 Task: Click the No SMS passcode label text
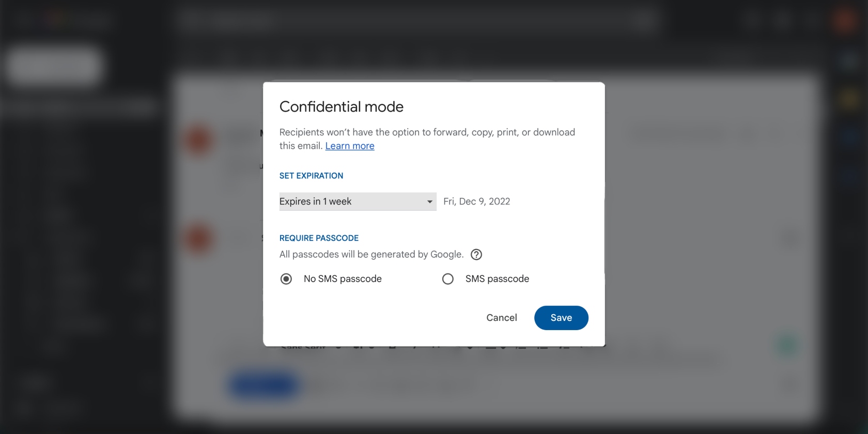click(x=343, y=279)
